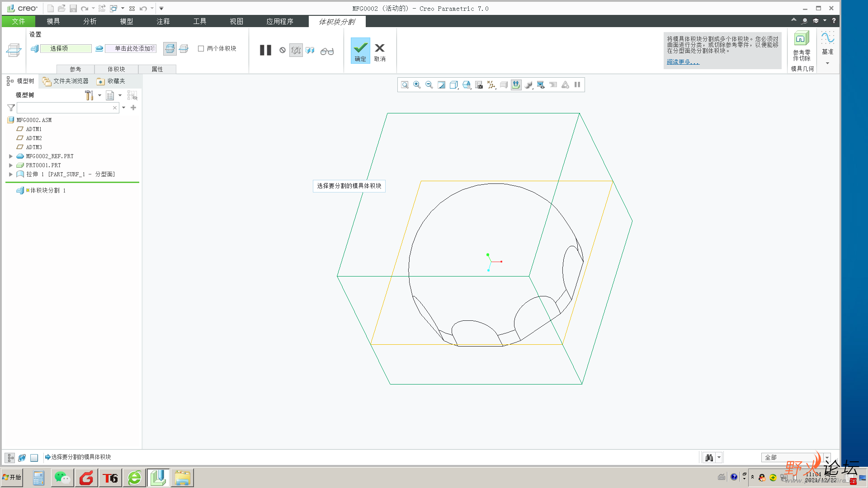Click the tree columns list icon

(110, 95)
